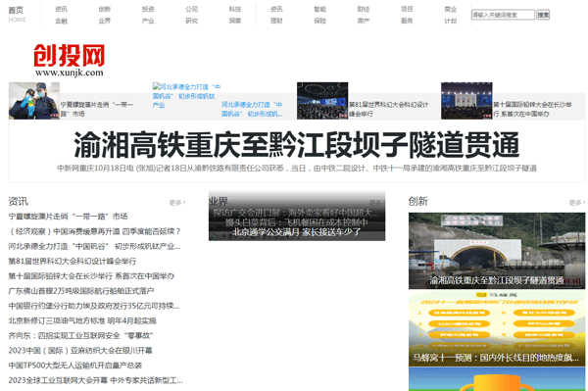Expand 更多 next to the 资讯 section
The height and width of the screenshot is (391, 588).
[x=177, y=203]
